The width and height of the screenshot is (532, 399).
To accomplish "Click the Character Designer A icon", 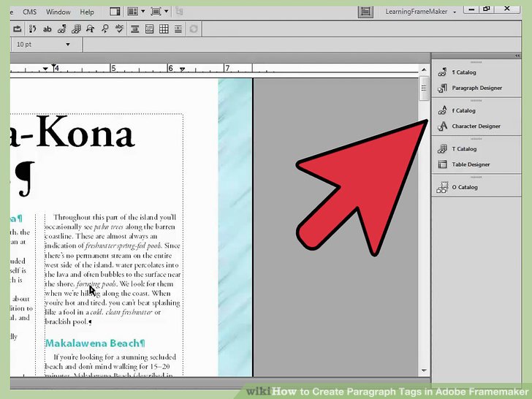I will (x=442, y=126).
